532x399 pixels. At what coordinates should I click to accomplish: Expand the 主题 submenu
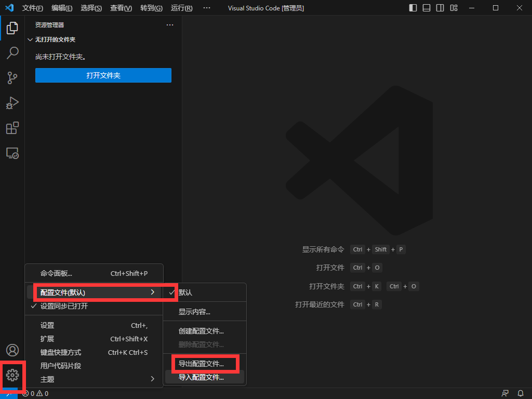(x=94, y=379)
